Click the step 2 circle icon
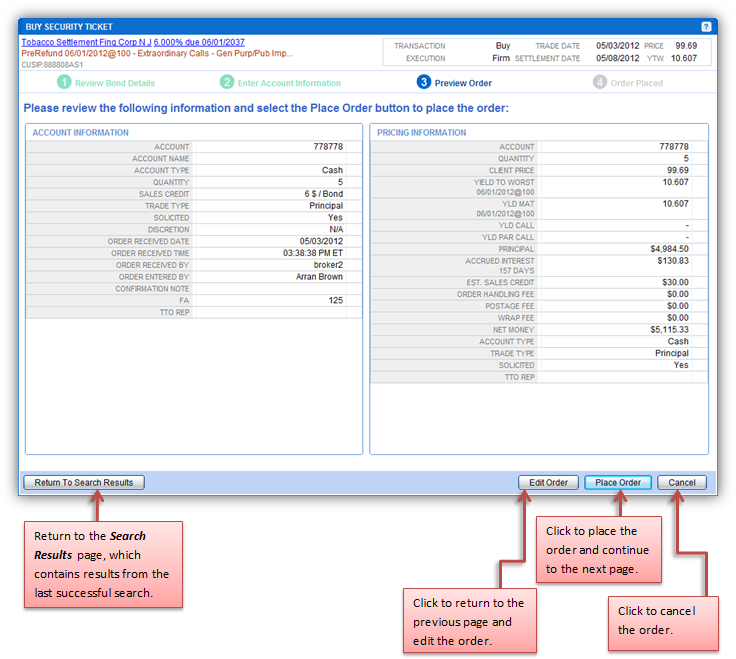Image resolution: width=736 pixels, height=659 pixels. [x=227, y=83]
